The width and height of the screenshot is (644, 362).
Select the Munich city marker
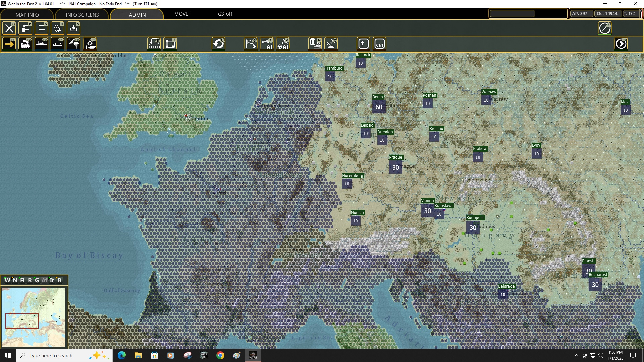pyautogui.click(x=355, y=221)
